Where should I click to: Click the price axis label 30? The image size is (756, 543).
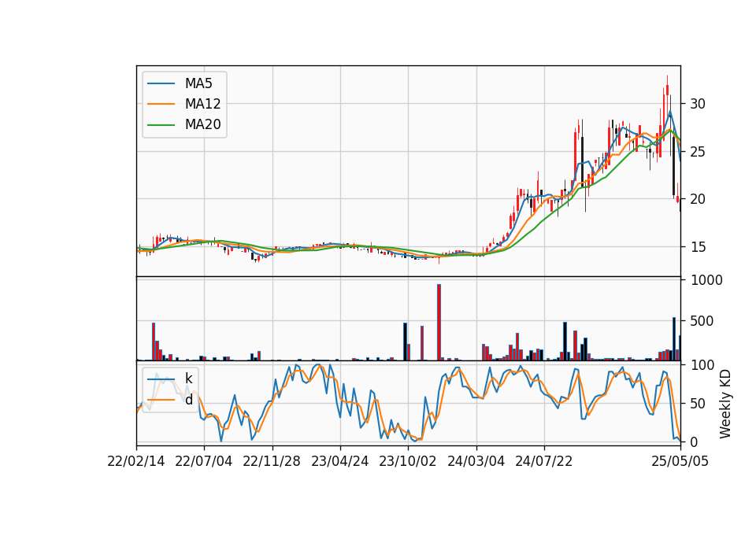tap(698, 104)
